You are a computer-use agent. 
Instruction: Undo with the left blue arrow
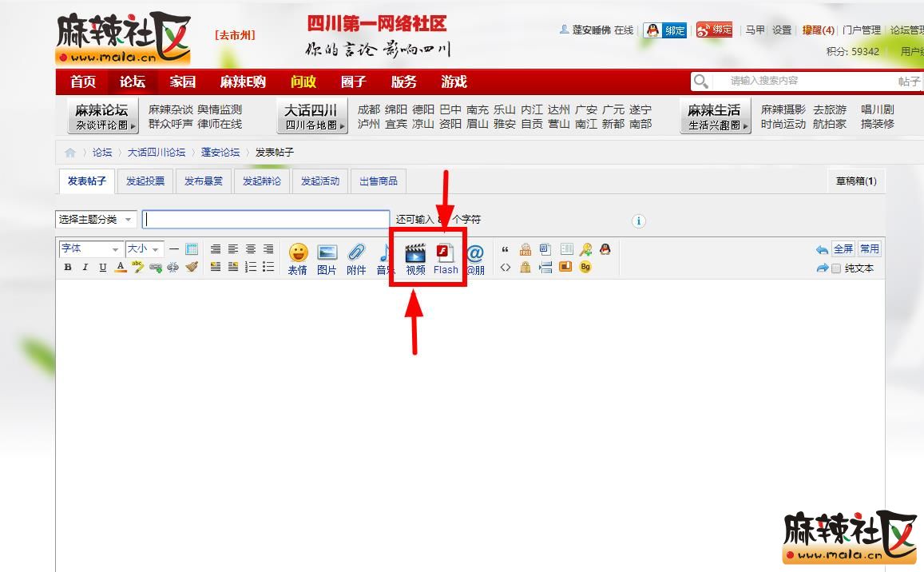[x=822, y=249]
